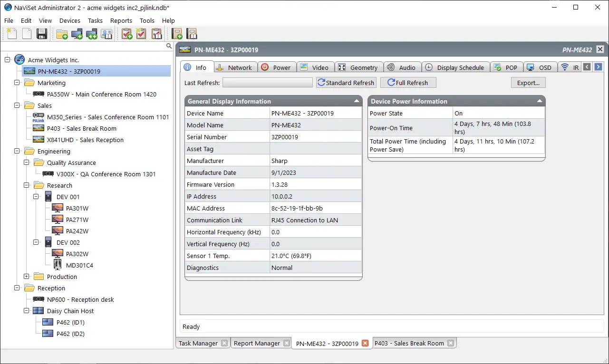Click the add multiple devices toolbar icon
Screen dimensions: 609x364
[x=91, y=34]
